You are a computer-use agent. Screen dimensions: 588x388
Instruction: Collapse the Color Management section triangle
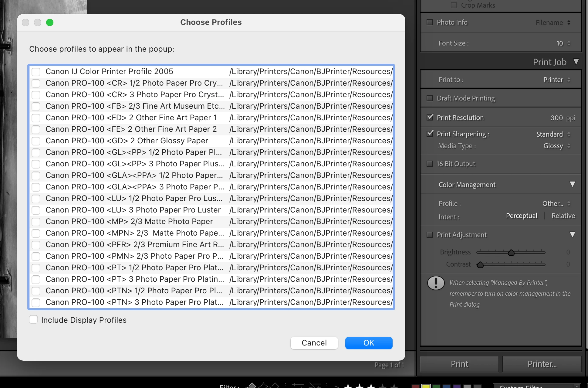click(x=572, y=184)
